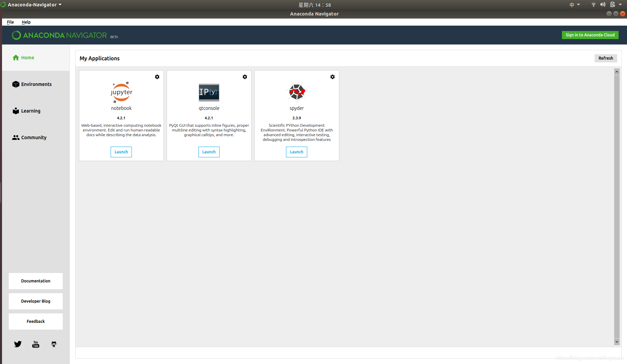Open the File menu

10,22
